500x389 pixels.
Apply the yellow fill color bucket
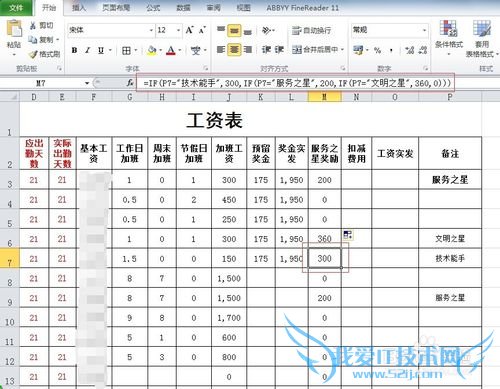coord(152,51)
